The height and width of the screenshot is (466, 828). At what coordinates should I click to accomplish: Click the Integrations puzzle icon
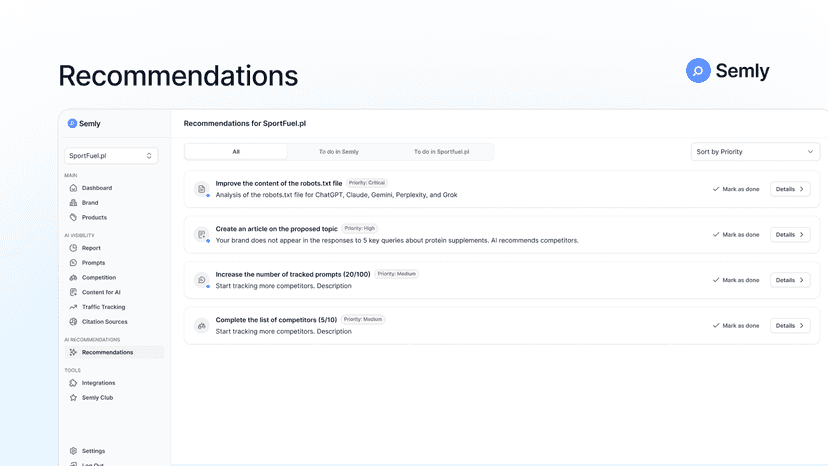tap(73, 384)
